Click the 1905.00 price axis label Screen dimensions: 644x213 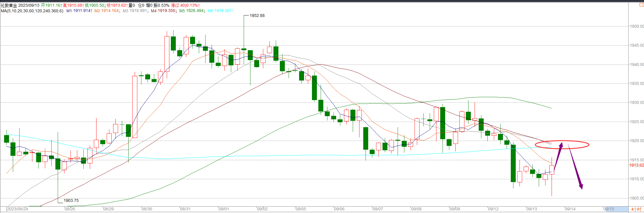pyautogui.click(x=637, y=198)
